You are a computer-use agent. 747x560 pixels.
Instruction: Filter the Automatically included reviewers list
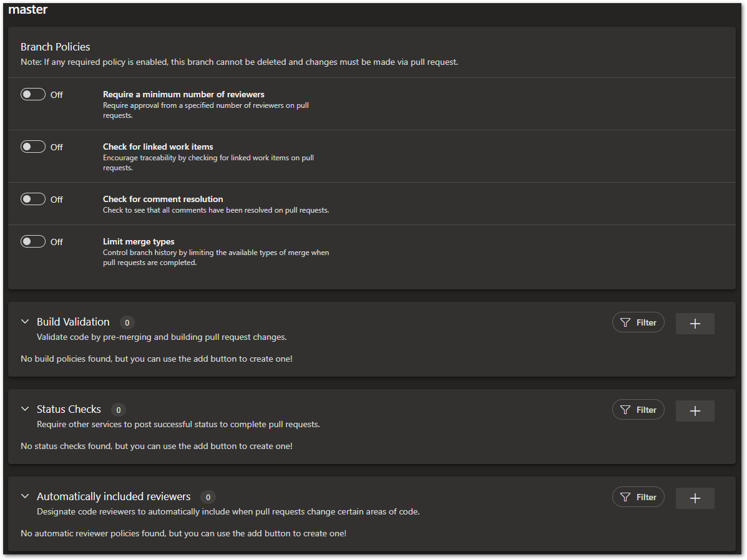pyautogui.click(x=638, y=497)
